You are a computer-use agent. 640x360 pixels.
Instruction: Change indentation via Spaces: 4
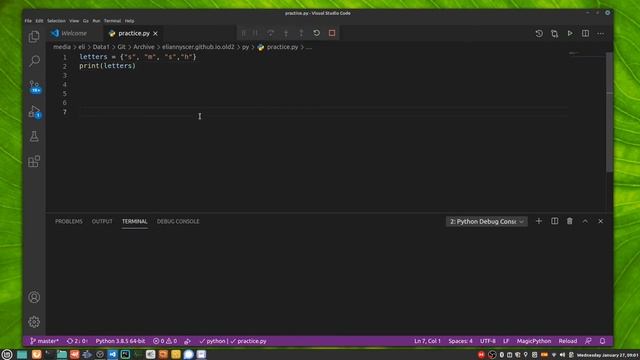460,341
